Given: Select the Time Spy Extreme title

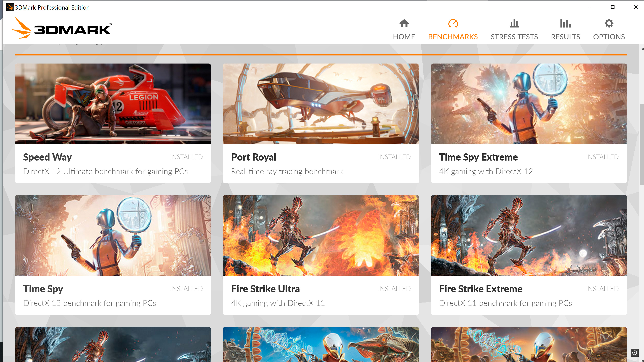Looking at the screenshot, I should pos(478,157).
